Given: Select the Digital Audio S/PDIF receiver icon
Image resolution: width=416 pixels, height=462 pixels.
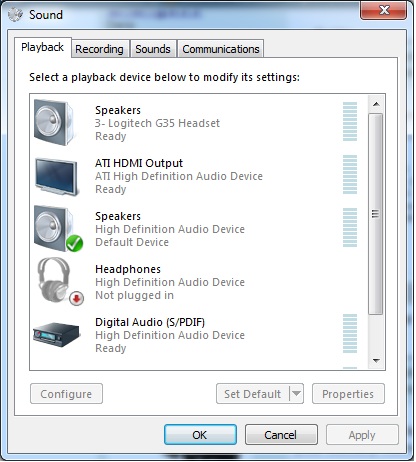Looking at the screenshot, I should 56,335.
